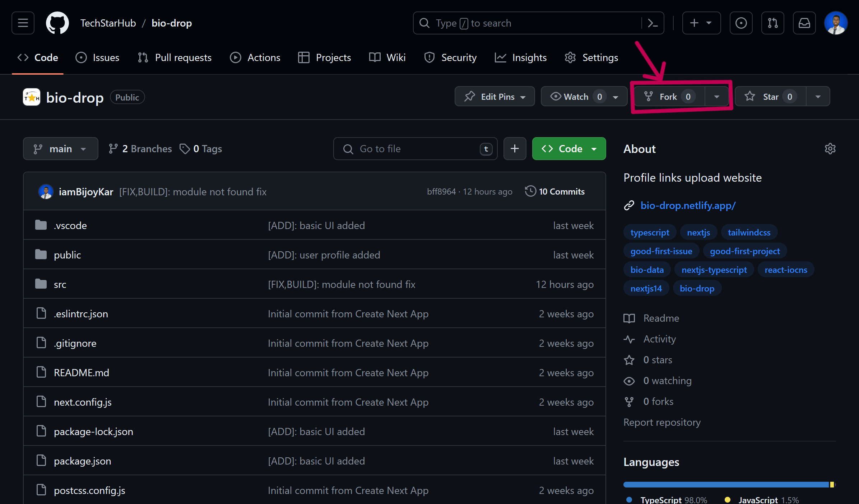Click the star icon beside 0 stars

(x=629, y=360)
